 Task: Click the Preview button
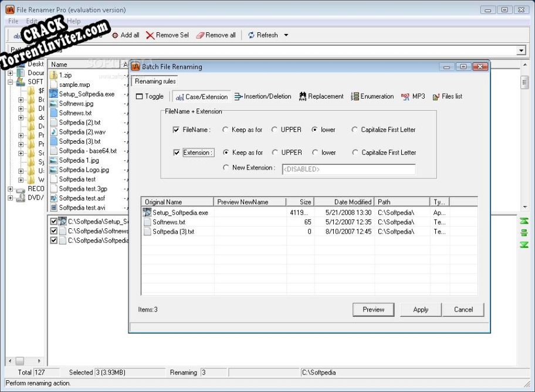pos(373,309)
